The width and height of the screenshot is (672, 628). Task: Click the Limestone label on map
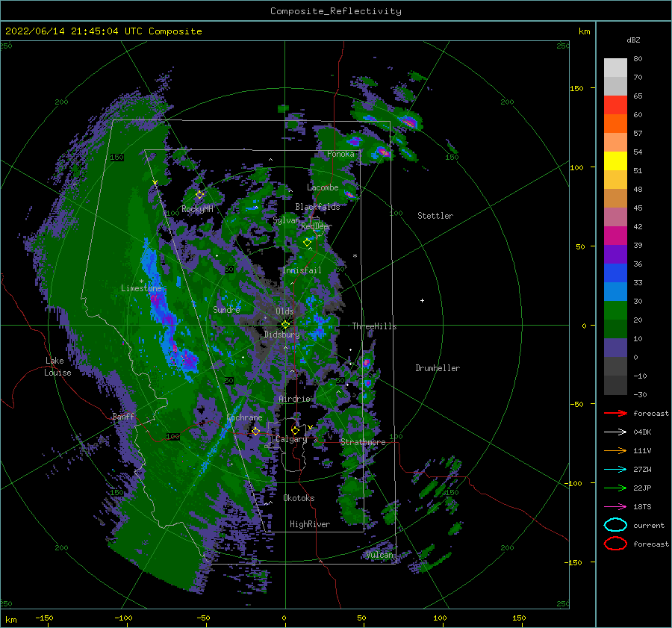coord(141,288)
